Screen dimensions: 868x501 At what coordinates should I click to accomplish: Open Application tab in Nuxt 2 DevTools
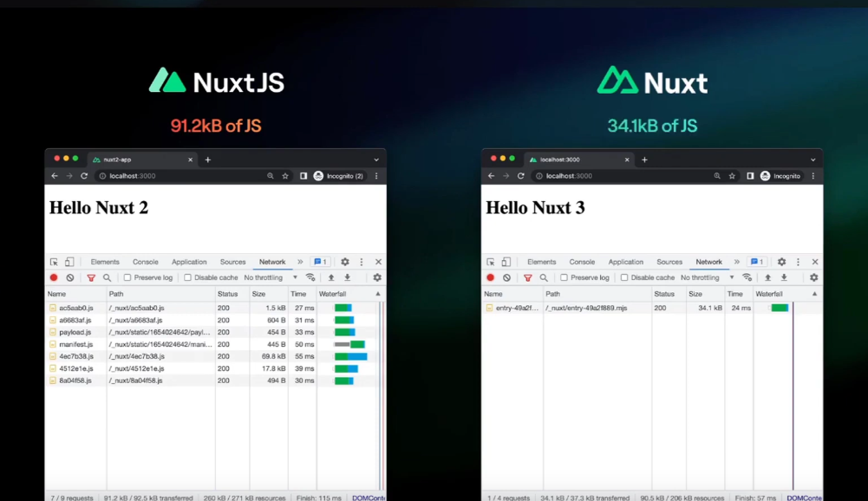[x=189, y=262]
